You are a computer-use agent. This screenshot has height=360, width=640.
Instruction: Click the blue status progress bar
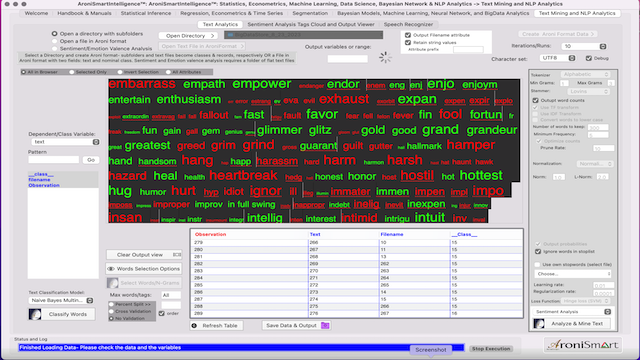(241, 348)
